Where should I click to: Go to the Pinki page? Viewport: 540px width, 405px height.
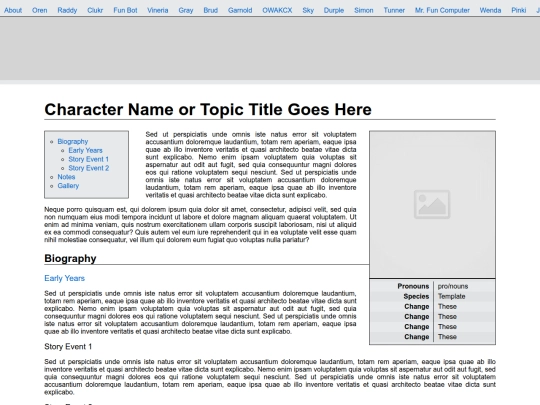(x=519, y=10)
